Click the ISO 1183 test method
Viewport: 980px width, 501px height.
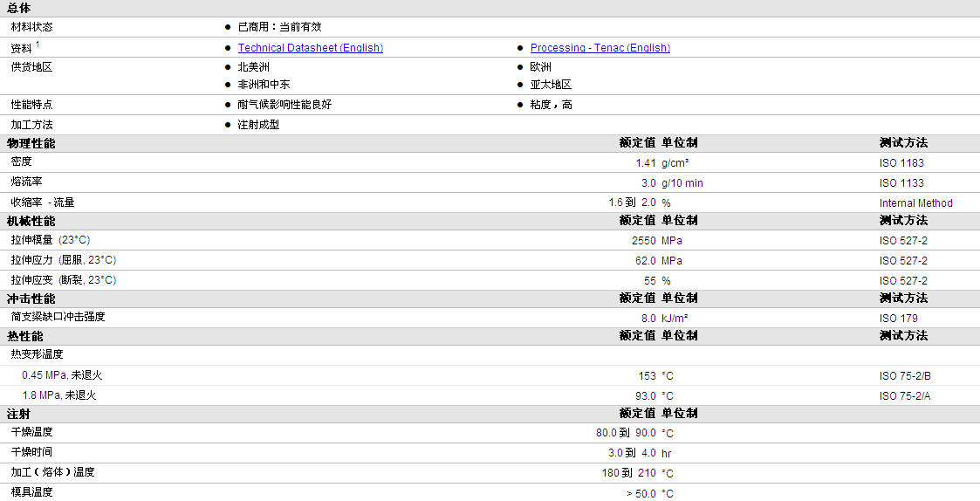coord(901,162)
